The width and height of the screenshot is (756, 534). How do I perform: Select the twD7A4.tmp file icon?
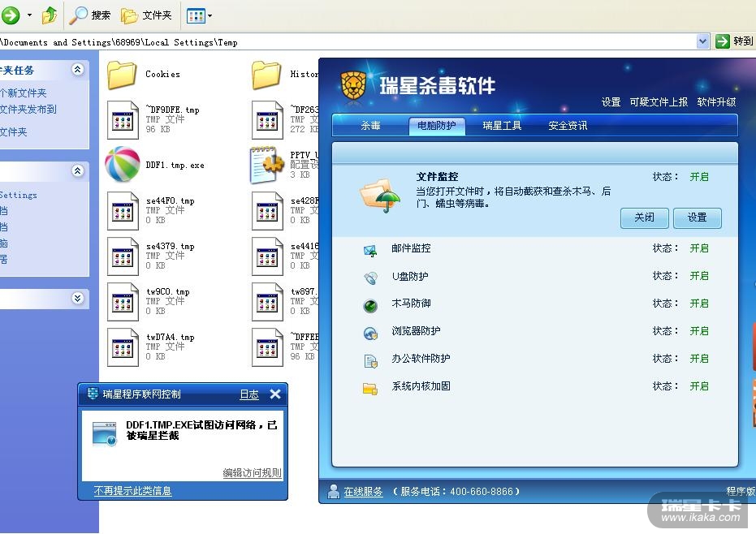click(123, 347)
